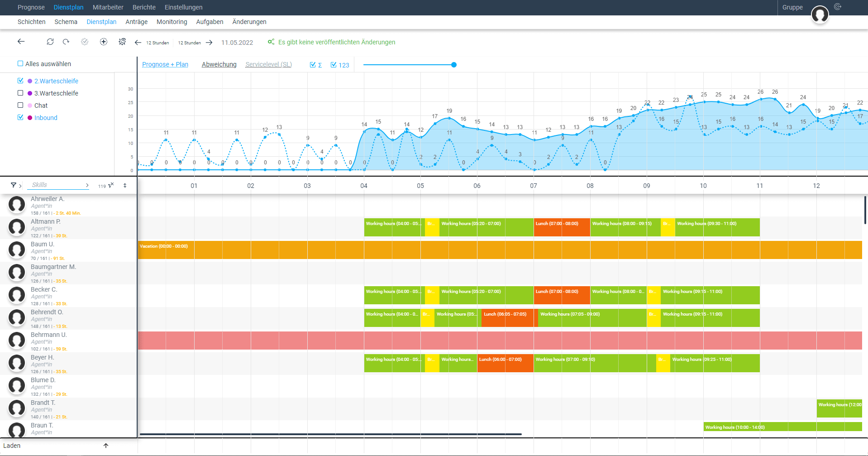Click the refresh sync icon
The image size is (868, 456).
tap(50, 42)
